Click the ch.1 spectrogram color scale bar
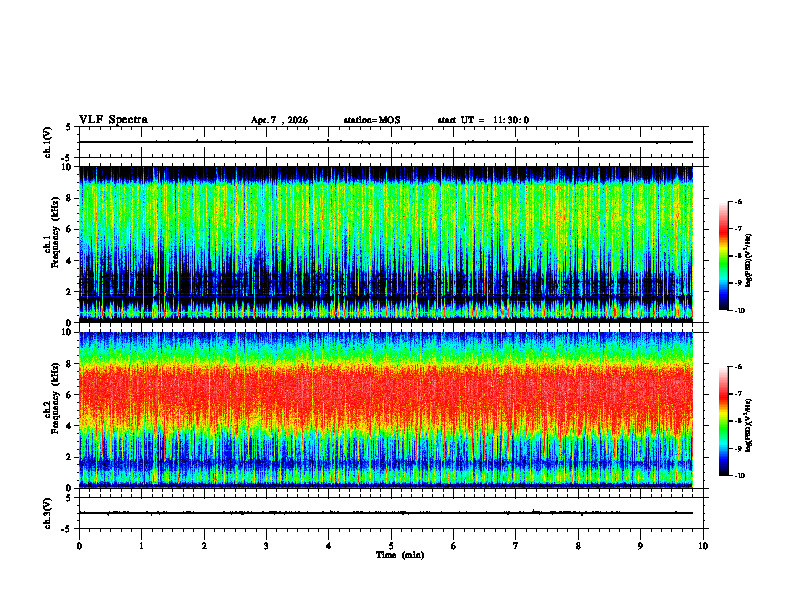Image resolution: width=792 pixels, height=612 pixels. pyautogui.click(x=724, y=256)
